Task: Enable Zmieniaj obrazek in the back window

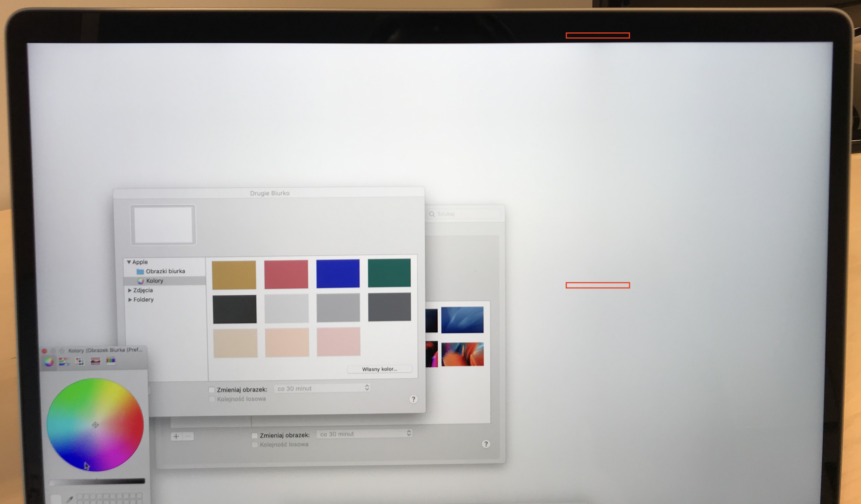Action: (254, 435)
